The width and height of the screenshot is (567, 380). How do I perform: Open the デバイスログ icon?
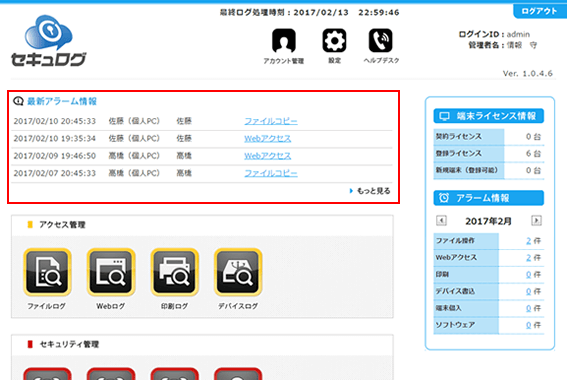[238, 272]
